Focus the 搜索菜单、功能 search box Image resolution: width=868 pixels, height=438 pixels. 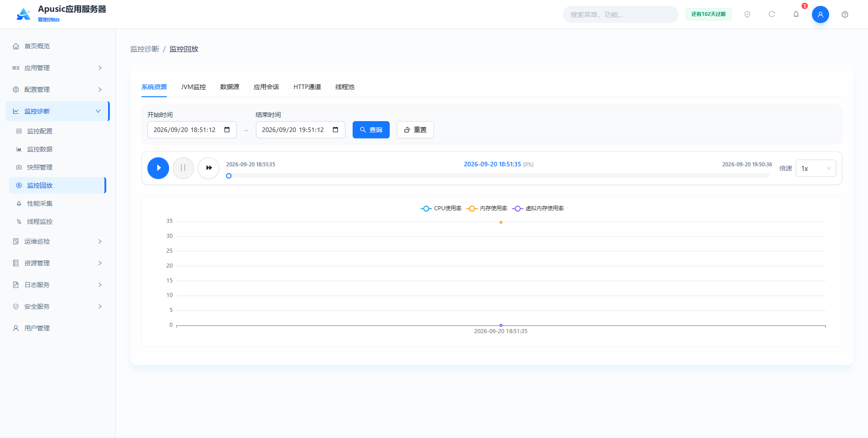pos(620,14)
